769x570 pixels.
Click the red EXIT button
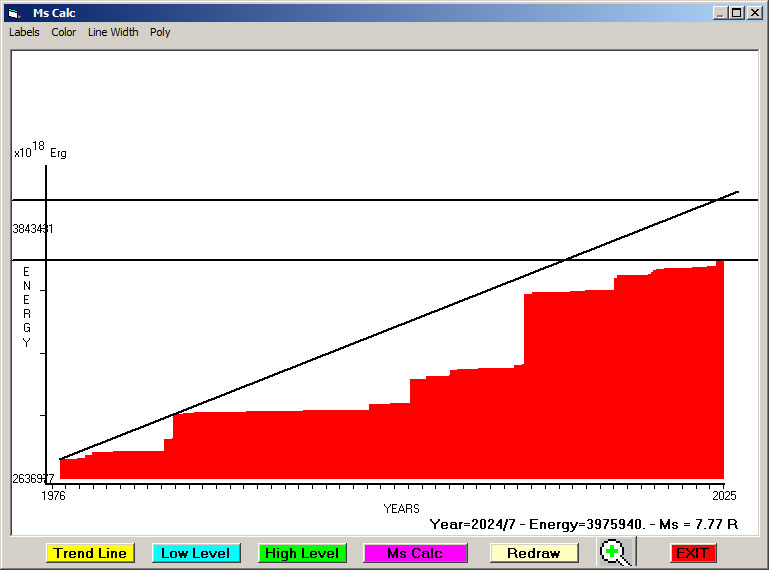pos(692,553)
